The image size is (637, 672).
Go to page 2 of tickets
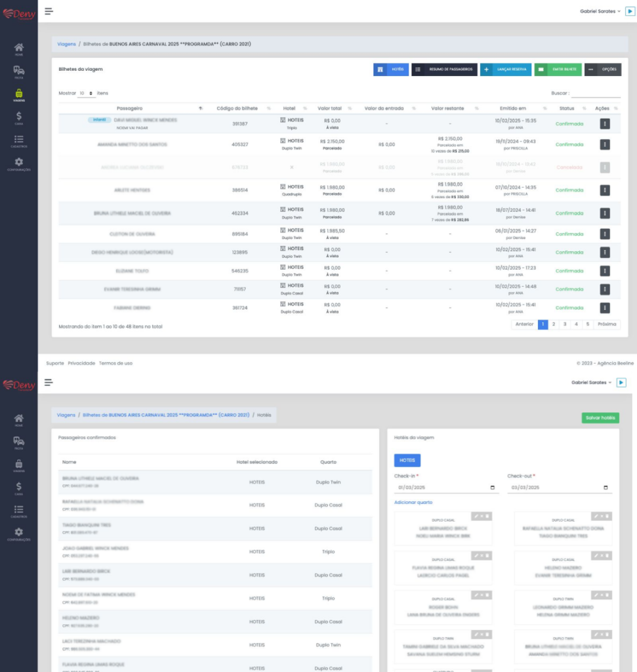click(554, 324)
